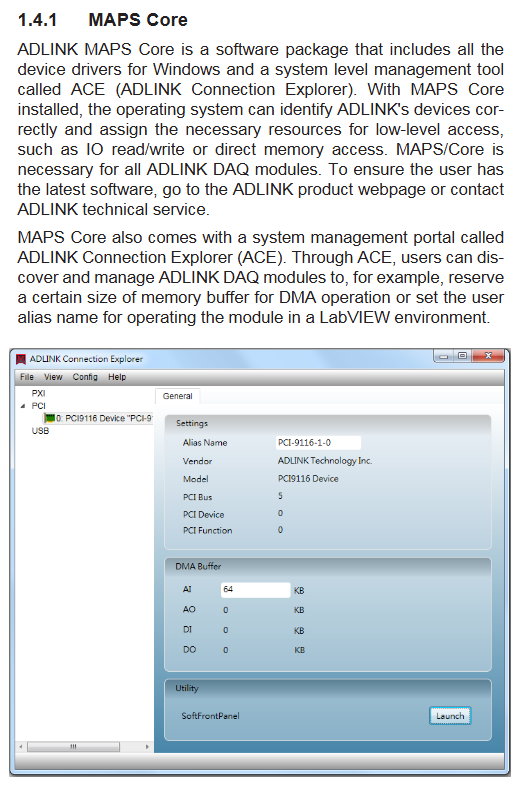Maximize the ADLINK Connection Explorer window
This screenshot has height=787, width=524.
pos(463,356)
